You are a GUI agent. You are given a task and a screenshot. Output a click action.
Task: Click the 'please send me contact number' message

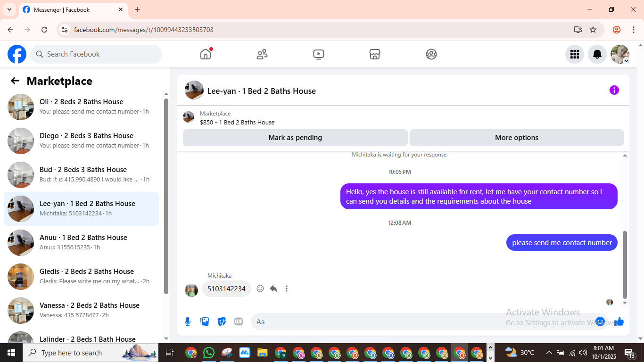[562, 243]
